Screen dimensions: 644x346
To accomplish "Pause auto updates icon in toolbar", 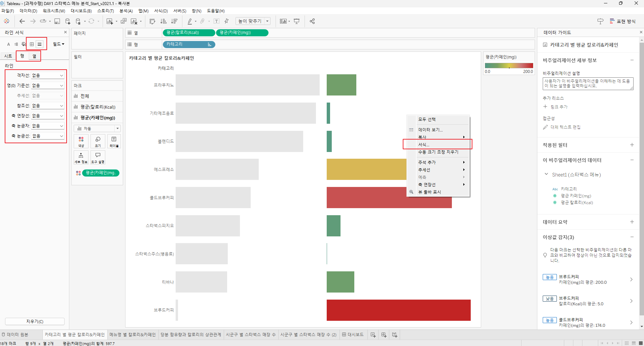I will click(x=78, y=21).
